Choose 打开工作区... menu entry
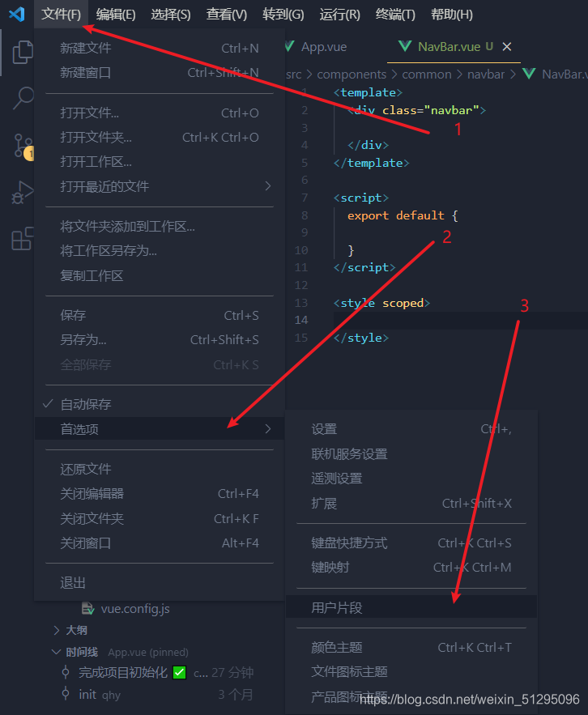Image resolution: width=588 pixels, height=715 pixels. tap(160, 162)
